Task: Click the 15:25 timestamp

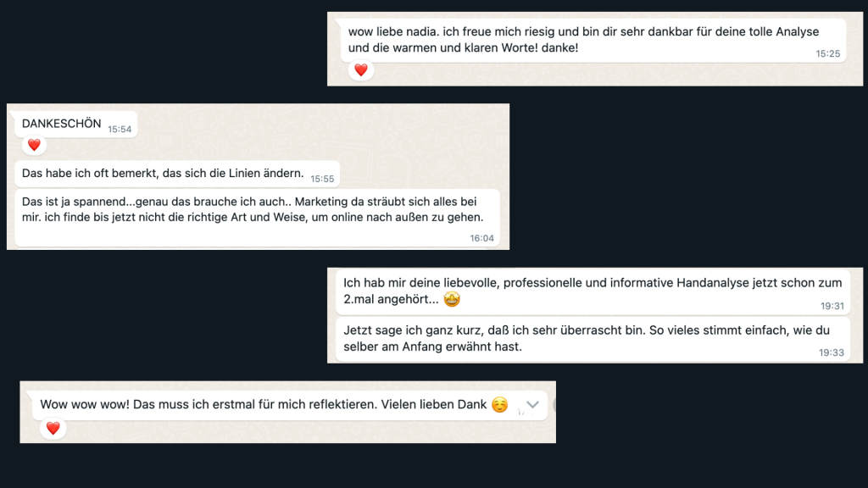Action: point(828,53)
